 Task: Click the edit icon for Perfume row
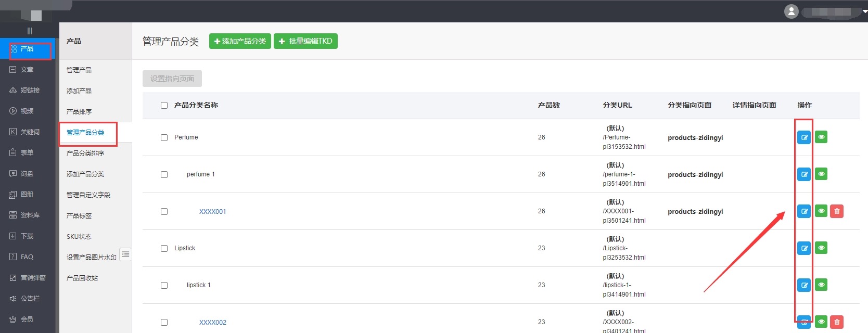coord(804,137)
